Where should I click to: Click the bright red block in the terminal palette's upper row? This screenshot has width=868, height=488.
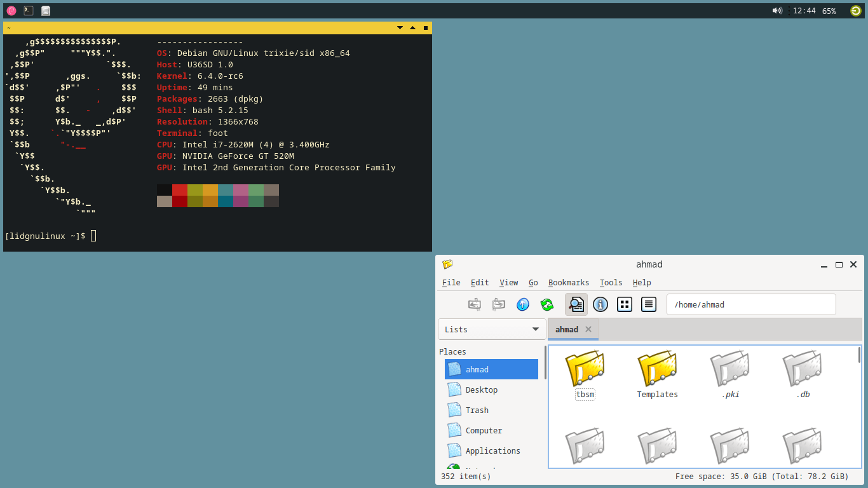pyautogui.click(x=180, y=190)
